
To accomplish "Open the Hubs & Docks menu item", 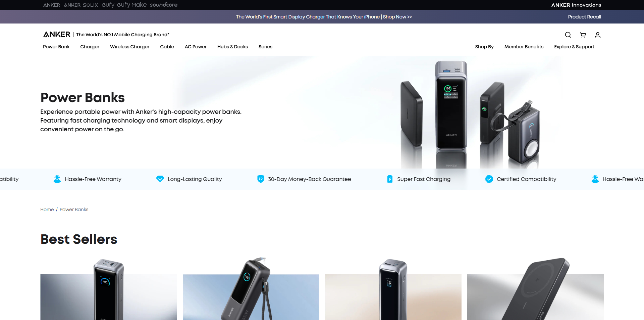I will (232, 47).
